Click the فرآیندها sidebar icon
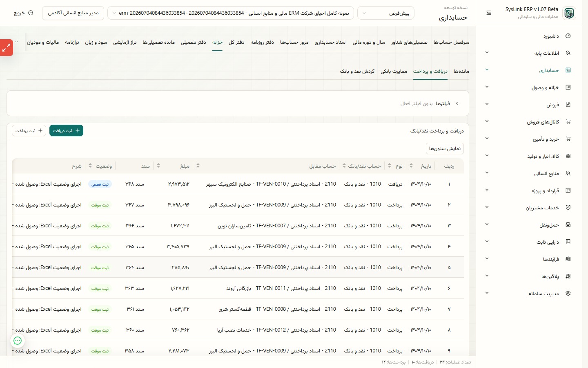The width and height of the screenshot is (588, 368). pos(568,259)
